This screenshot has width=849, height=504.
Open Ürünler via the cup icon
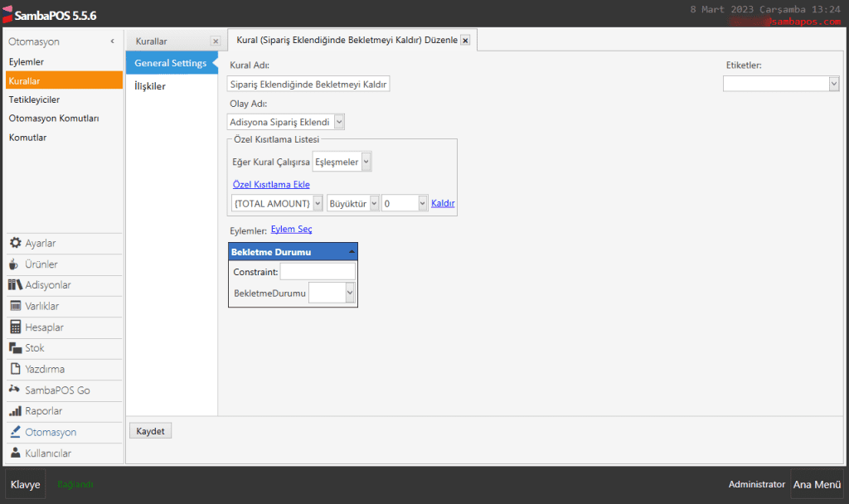(x=15, y=264)
